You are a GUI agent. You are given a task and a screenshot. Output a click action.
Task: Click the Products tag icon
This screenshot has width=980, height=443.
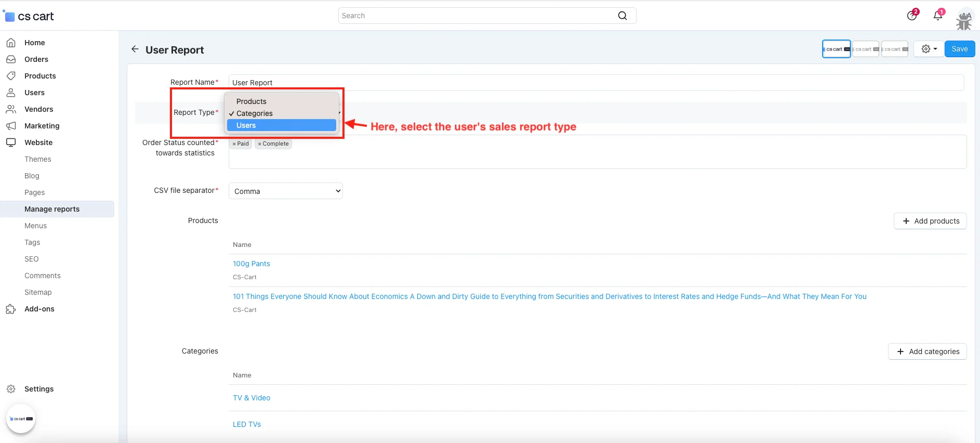11,76
